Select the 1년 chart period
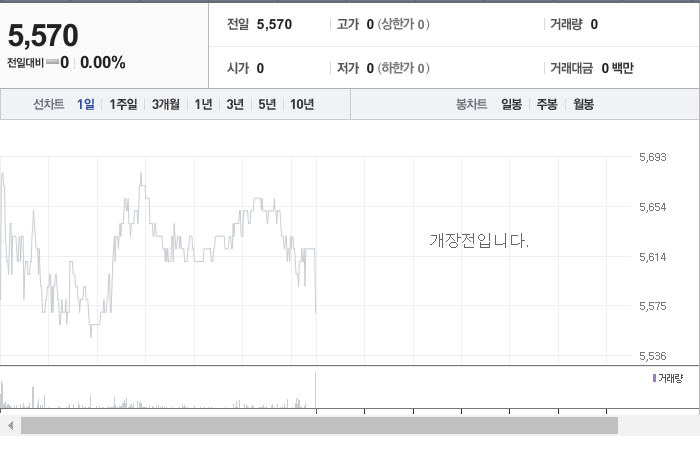This screenshot has height=450, width=700. (203, 104)
